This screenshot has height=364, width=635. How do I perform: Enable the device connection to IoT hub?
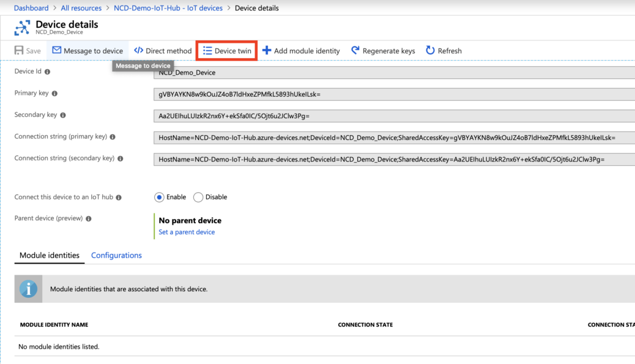160,197
